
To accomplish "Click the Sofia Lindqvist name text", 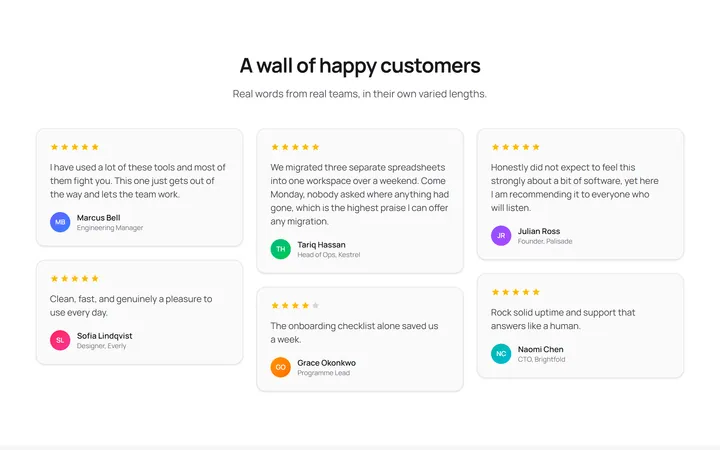I will pos(104,336).
